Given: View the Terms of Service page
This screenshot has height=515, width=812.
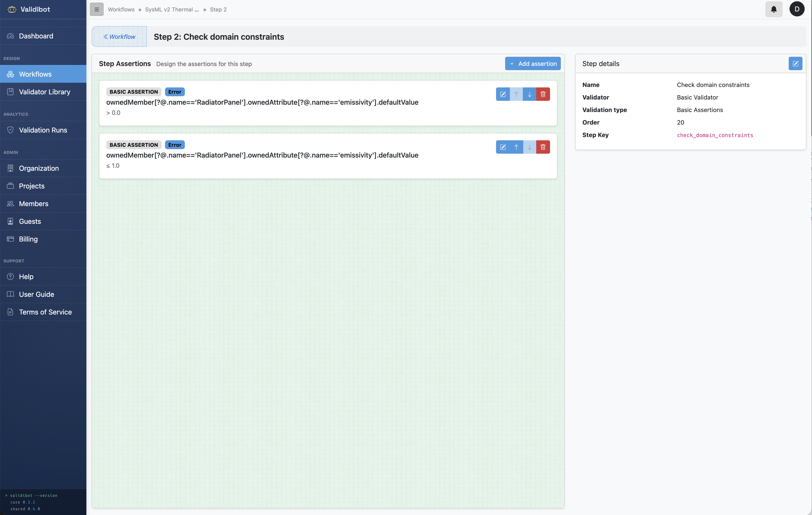Looking at the screenshot, I should (45, 312).
